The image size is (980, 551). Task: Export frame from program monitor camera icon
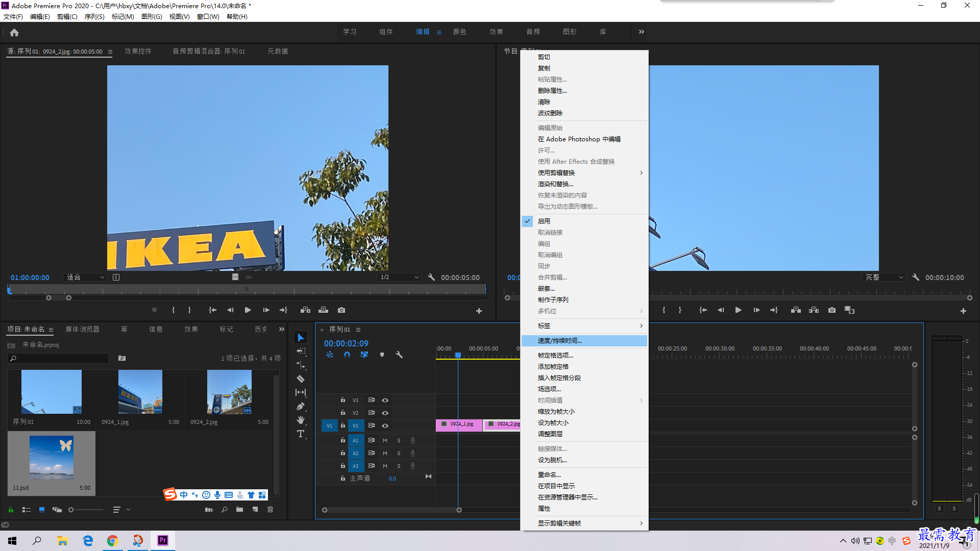pos(832,310)
